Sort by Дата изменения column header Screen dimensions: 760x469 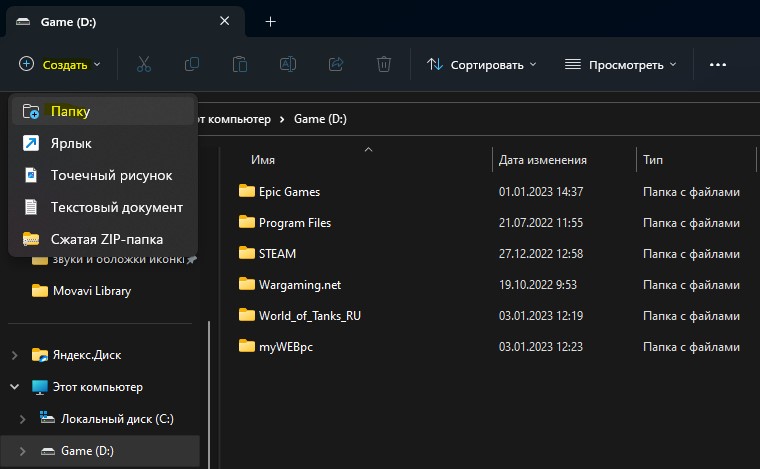click(542, 160)
